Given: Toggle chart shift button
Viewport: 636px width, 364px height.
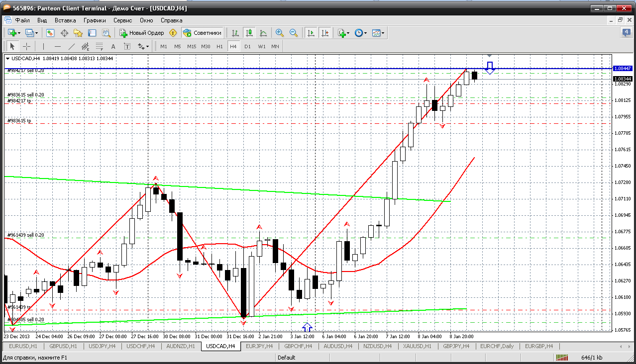Looking at the screenshot, I should coord(325,33).
